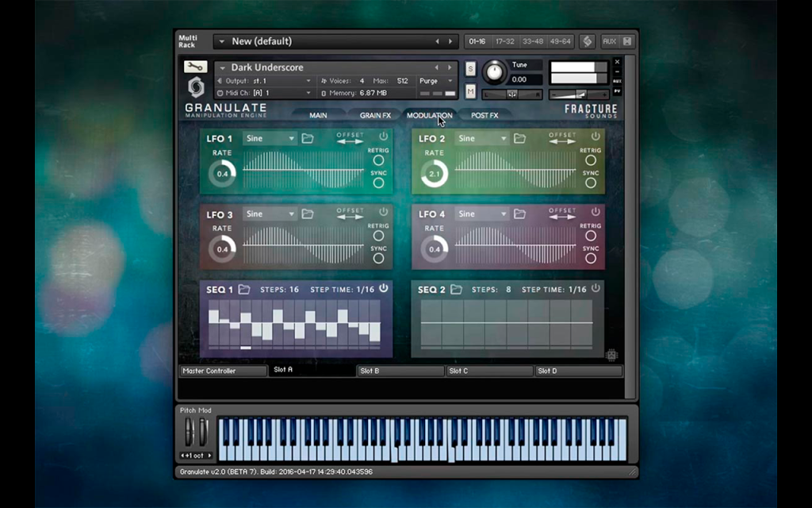This screenshot has width=812, height=508.
Task: Adjust the LFO 2 rate knob
Action: pos(435,174)
